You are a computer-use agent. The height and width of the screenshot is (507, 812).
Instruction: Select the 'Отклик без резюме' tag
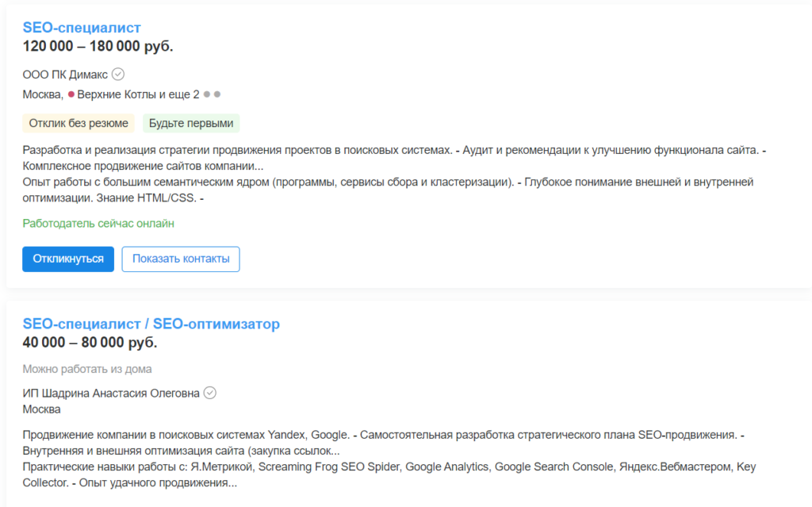click(79, 123)
